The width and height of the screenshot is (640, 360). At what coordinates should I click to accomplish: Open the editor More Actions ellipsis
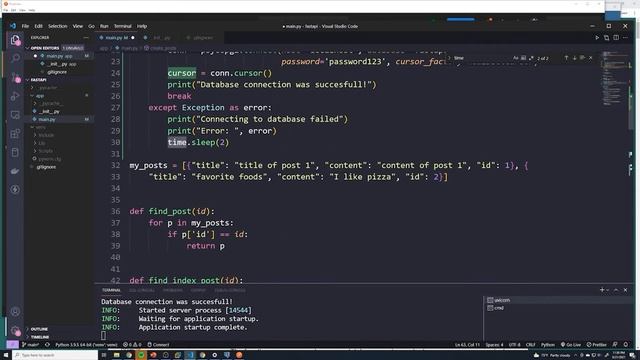pyautogui.click(x=625, y=38)
